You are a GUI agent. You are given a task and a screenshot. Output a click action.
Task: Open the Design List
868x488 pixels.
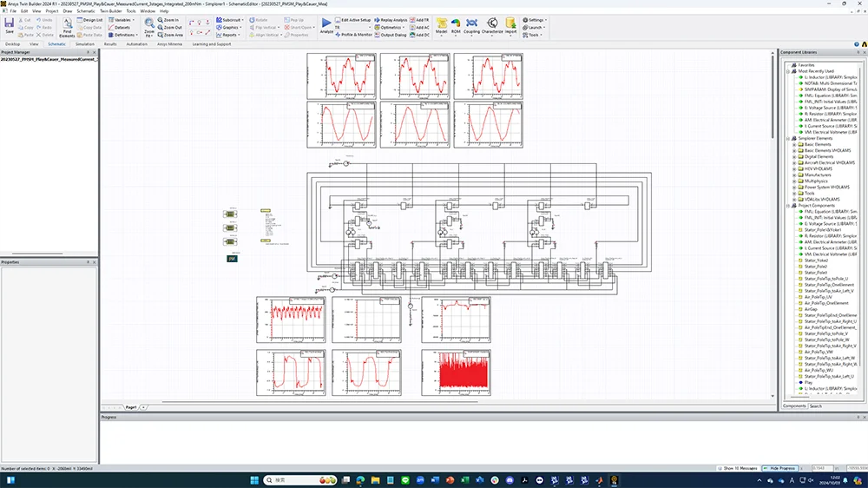(x=89, y=20)
